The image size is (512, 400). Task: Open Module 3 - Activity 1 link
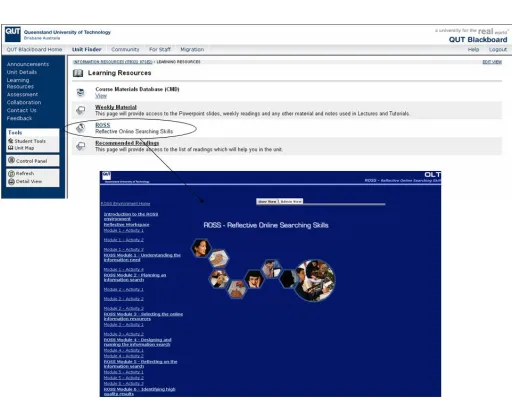124,324
